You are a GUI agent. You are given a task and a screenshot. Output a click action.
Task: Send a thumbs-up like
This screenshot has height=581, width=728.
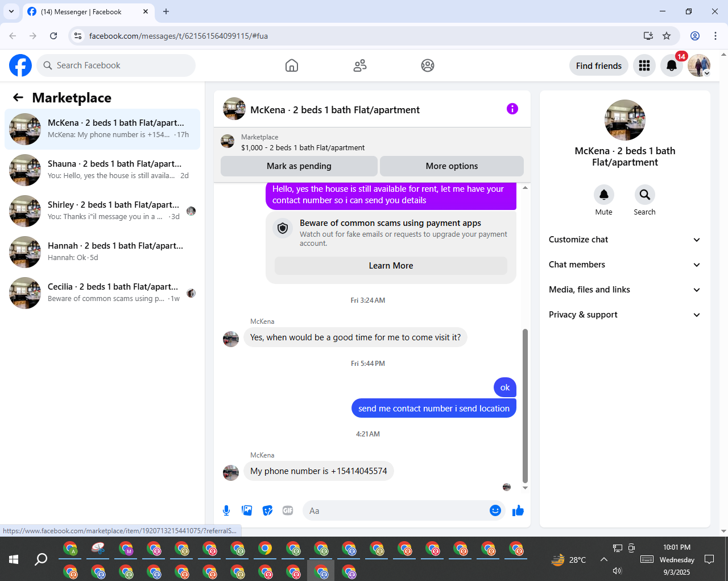tap(518, 510)
